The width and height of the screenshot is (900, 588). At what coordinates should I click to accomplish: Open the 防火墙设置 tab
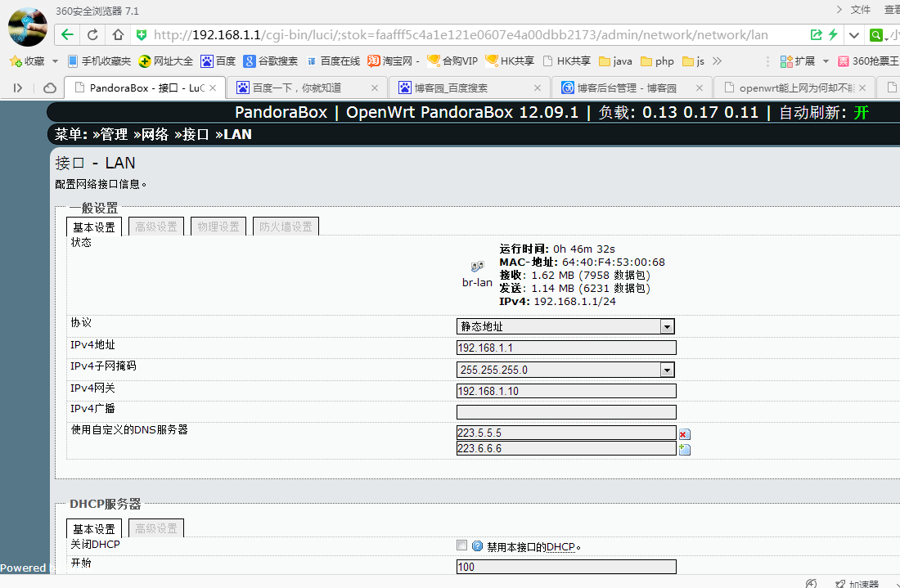286,227
